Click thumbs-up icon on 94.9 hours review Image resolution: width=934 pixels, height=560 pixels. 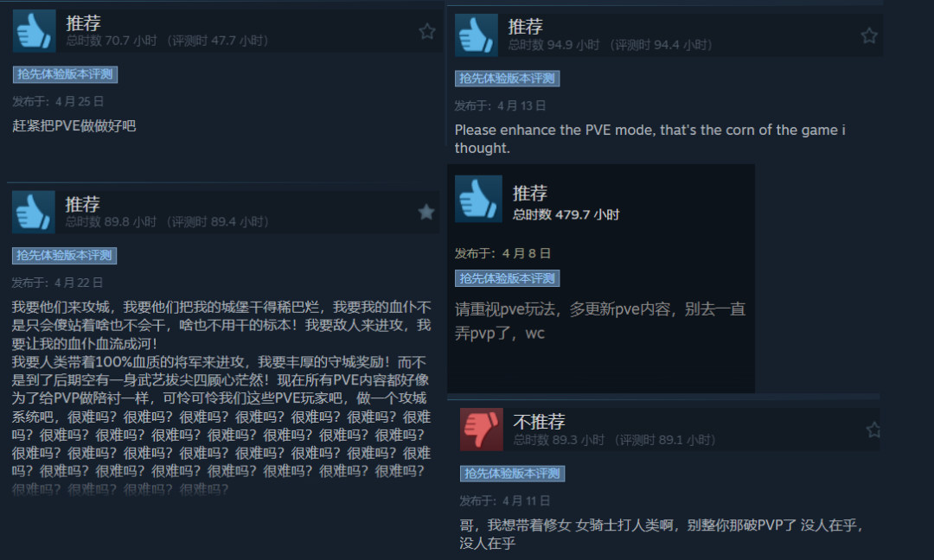point(476,35)
